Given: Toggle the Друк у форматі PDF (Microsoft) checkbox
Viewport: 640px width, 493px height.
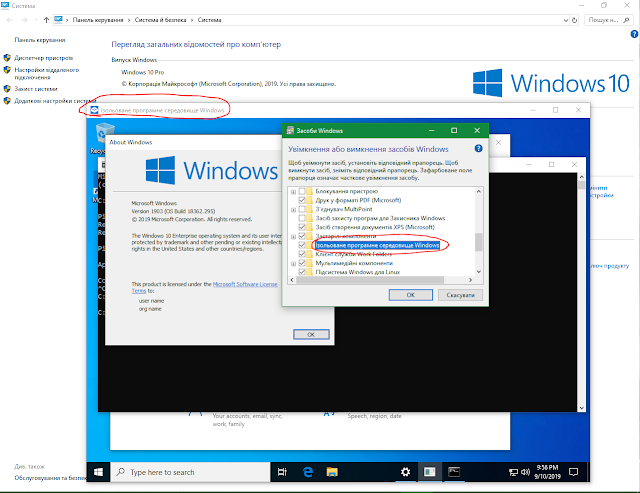Looking at the screenshot, I should (303, 199).
